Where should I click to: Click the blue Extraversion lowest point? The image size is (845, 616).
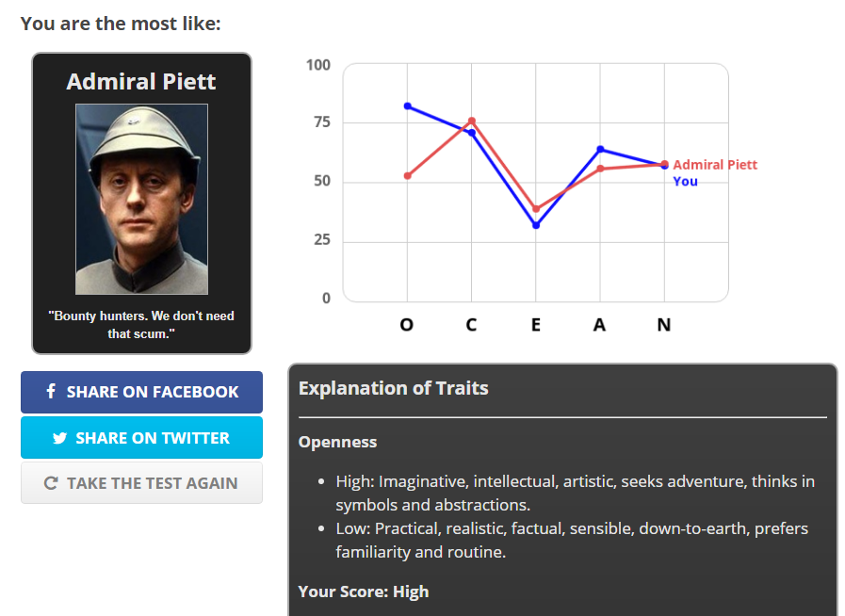pyautogui.click(x=536, y=225)
